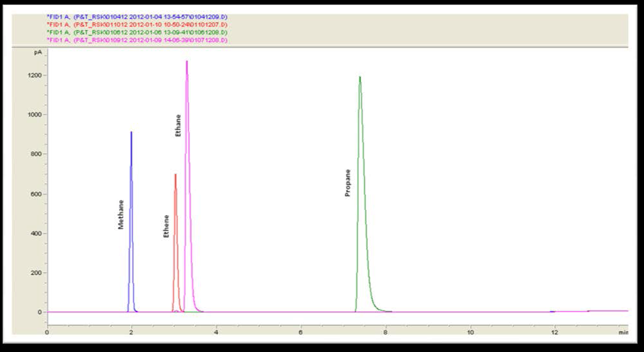Select the magenta FID1 A signal ending 01071208.D
The width and height of the screenshot is (644, 352).
[137, 40]
